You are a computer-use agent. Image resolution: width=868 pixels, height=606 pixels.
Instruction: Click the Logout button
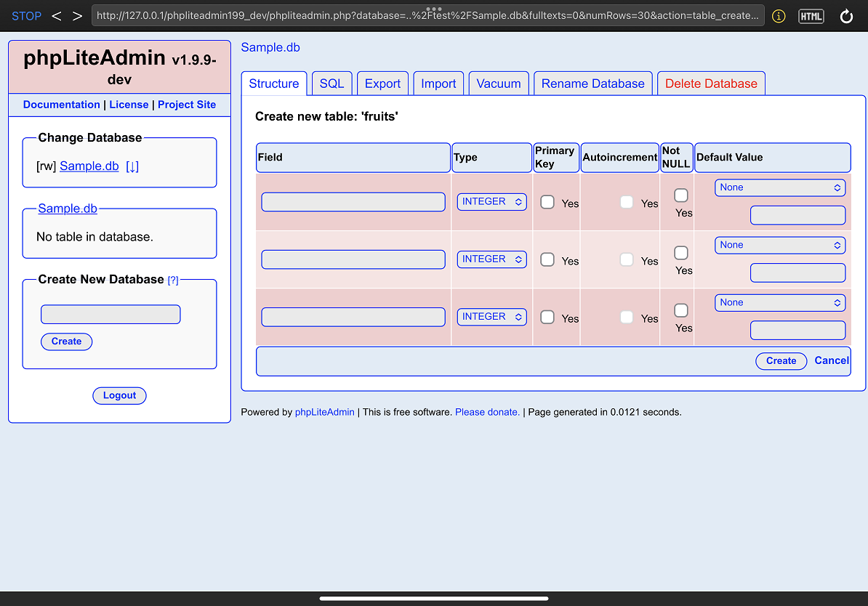click(x=119, y=396)
